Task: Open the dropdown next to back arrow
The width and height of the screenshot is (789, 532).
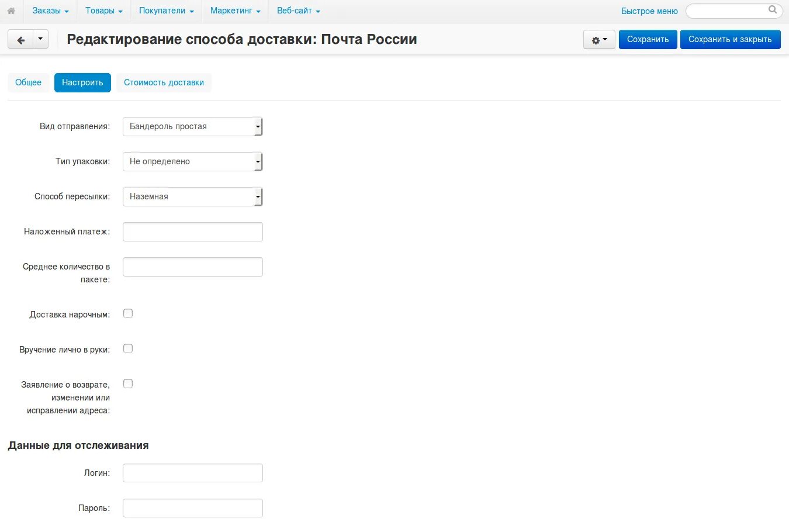Action: [x=40, y=40]
